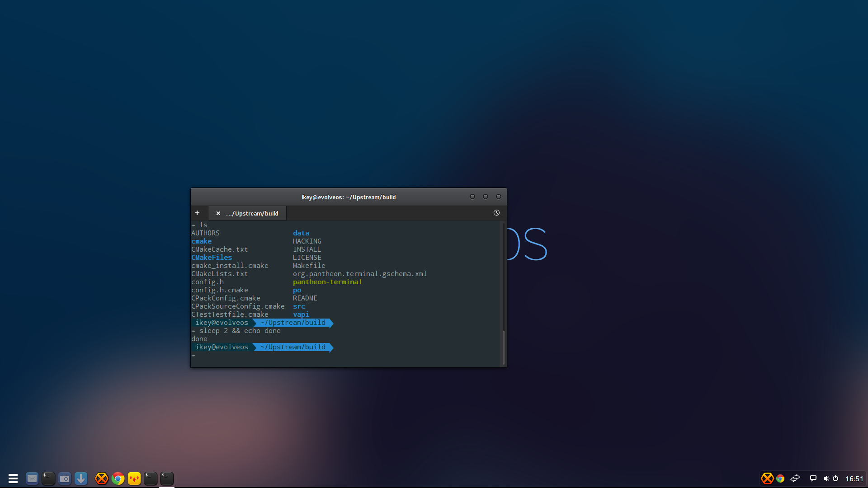Launch the mail client from taskbar

32,478
